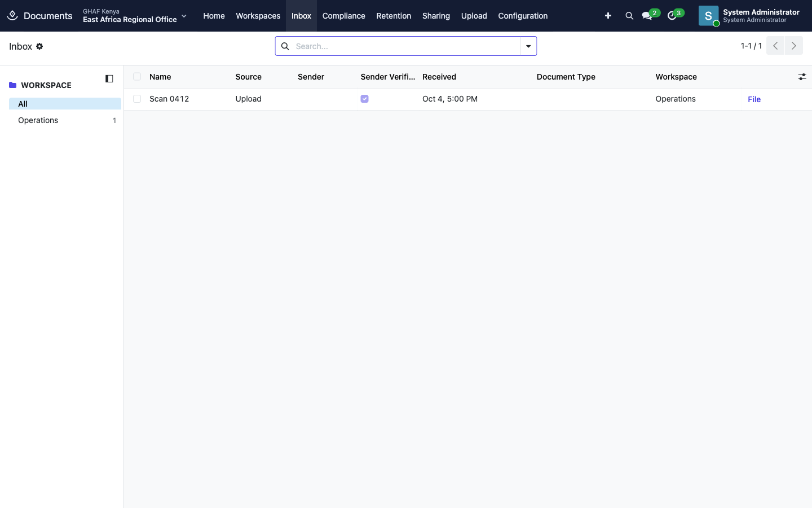Go to the next page arrow
The width and height of the screenshot is (812, 508).
click(x=794, y=46)
